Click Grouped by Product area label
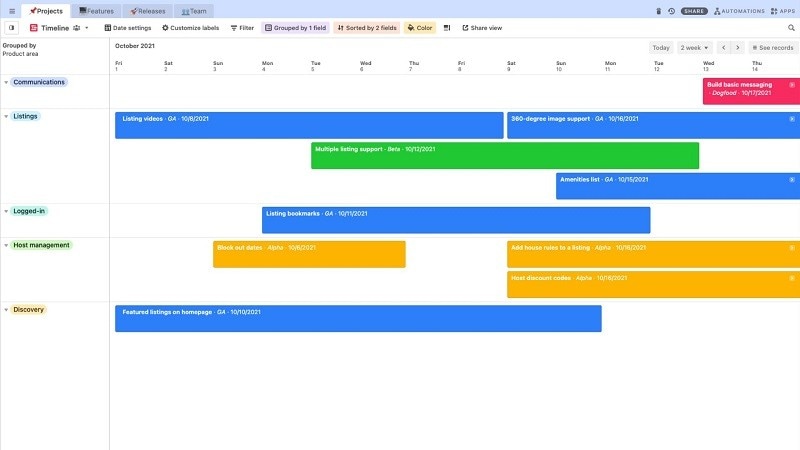The width and height of the screenshot is (800, 450). pyautogui.click(x=20, y=49)
